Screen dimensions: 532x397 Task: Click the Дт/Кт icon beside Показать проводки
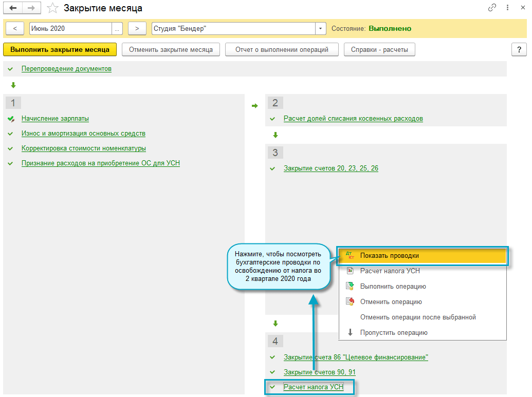pyautogui.click(x=350, y=255)
